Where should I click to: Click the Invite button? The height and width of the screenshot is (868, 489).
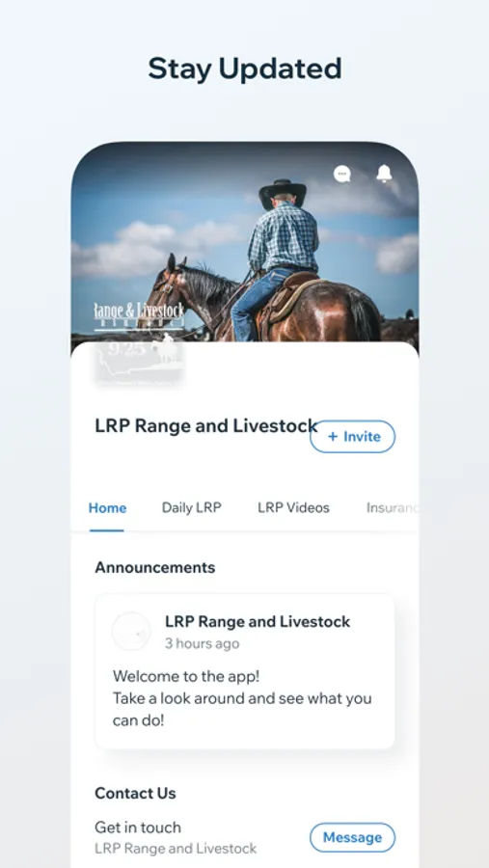[x=352, y=437]
